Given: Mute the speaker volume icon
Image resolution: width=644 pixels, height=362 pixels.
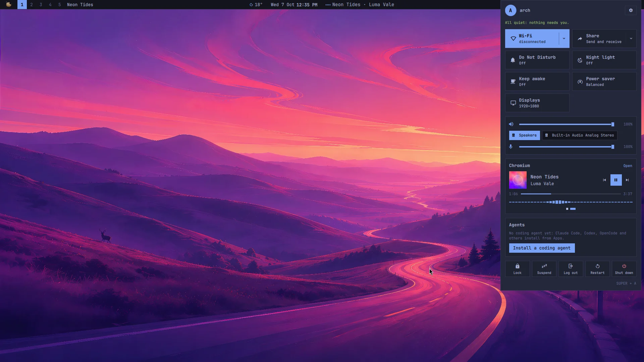Looking at the screenshot, I should pyautogui.click(x=511, y=124).
